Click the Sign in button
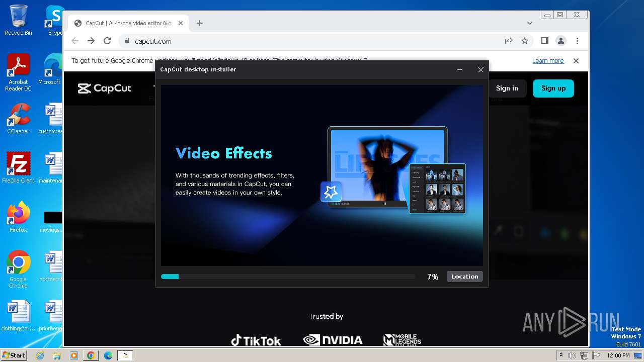Image resolution: width=644 pixels, height=362 pixels. point(507,88)
